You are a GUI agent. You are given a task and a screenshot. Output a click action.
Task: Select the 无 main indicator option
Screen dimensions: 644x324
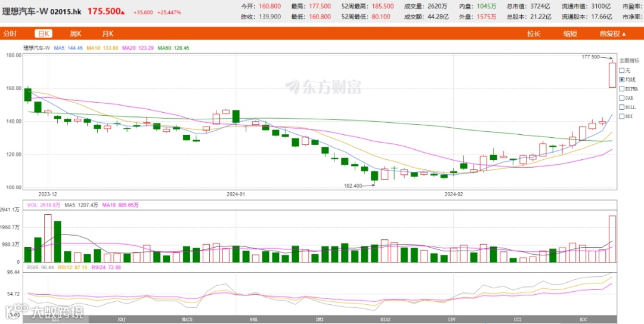tap(624, 70)
